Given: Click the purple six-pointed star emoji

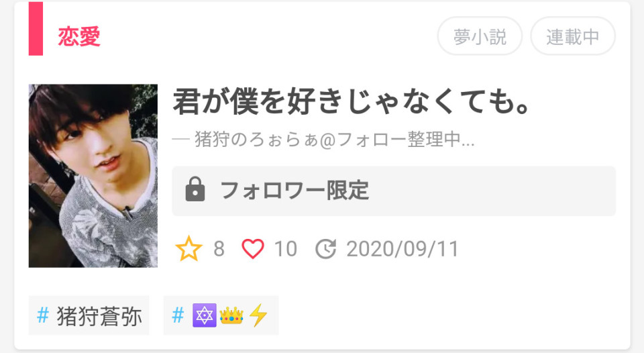Looking at the screenshot, I should [x=204, y=315].
